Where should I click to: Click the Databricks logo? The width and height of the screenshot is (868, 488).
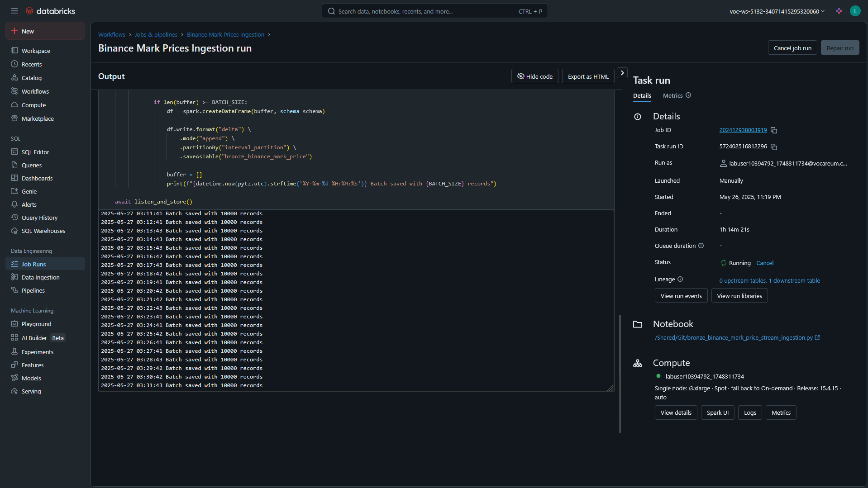pyautogui.click(x=50, y=11)
